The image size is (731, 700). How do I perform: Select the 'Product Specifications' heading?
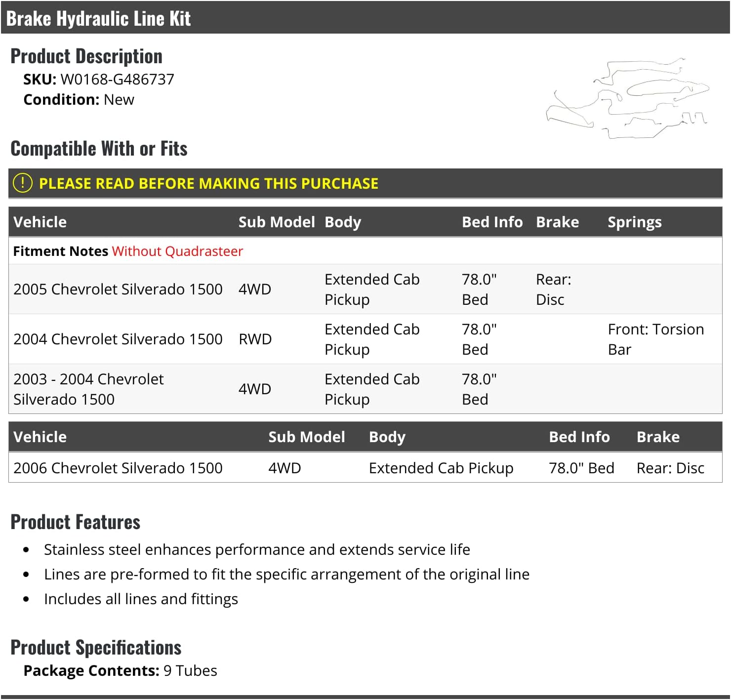click(96, 648)
